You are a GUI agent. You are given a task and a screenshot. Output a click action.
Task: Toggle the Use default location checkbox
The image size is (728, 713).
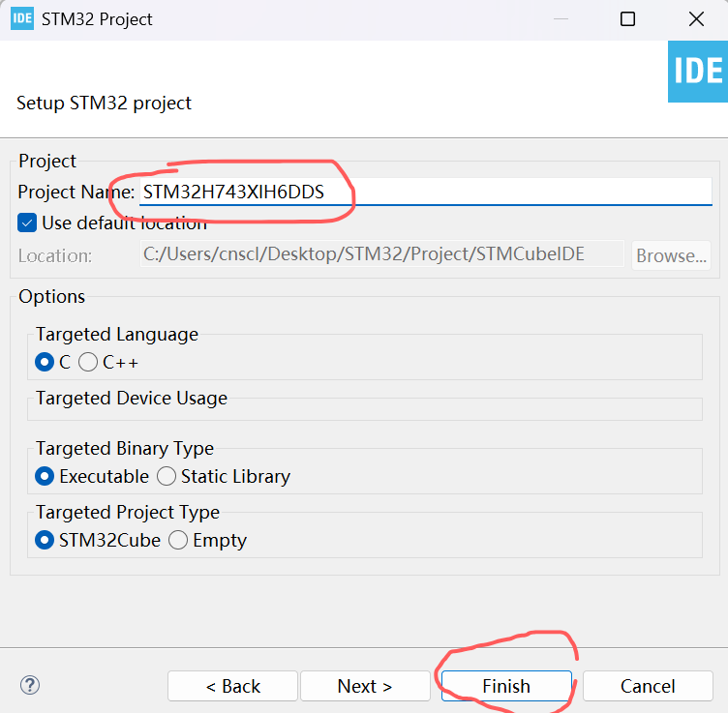click(x=27, y=223)
